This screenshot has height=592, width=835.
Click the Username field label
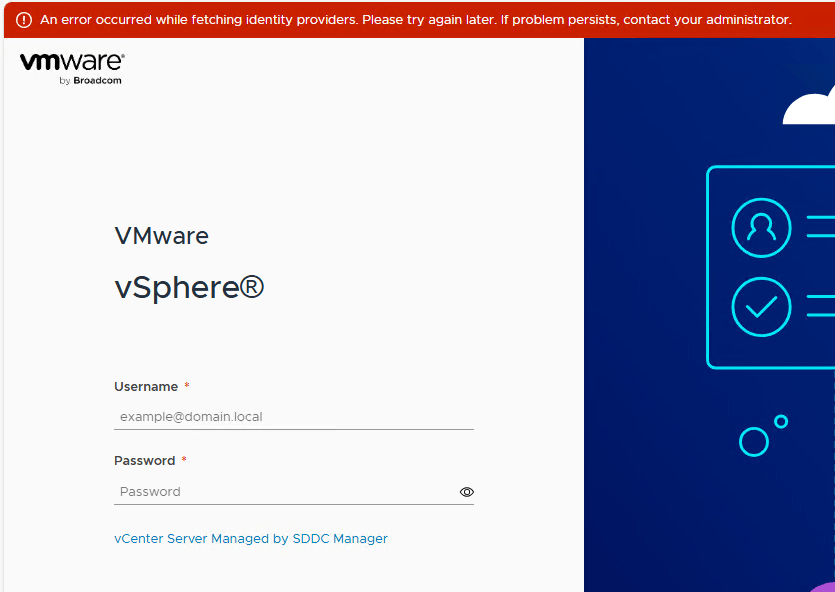(x=146, y=387)
